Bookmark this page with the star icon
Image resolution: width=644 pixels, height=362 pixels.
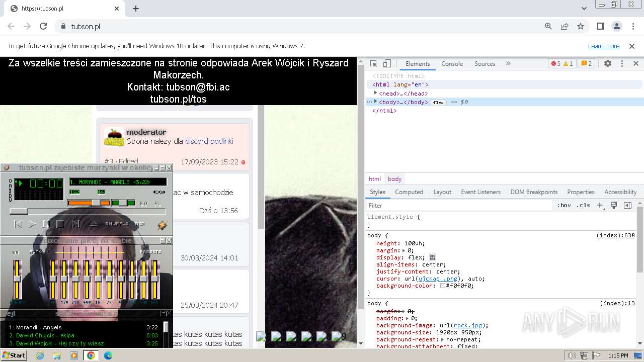pos(581,26)
